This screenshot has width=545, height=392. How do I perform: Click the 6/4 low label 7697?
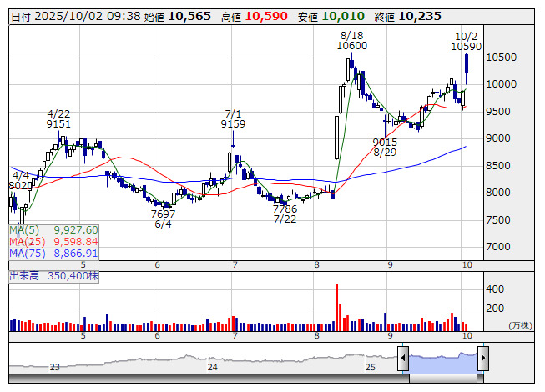tap(162, 214)
